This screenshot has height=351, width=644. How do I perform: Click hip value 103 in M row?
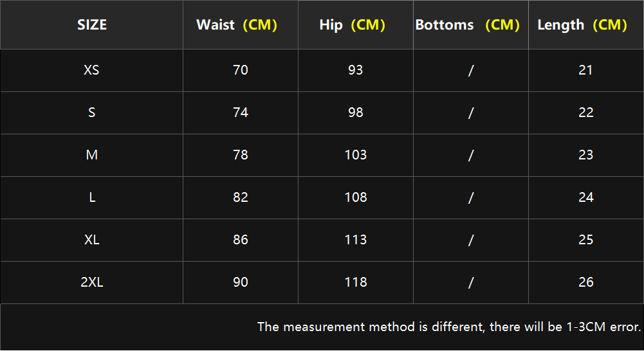356,155
